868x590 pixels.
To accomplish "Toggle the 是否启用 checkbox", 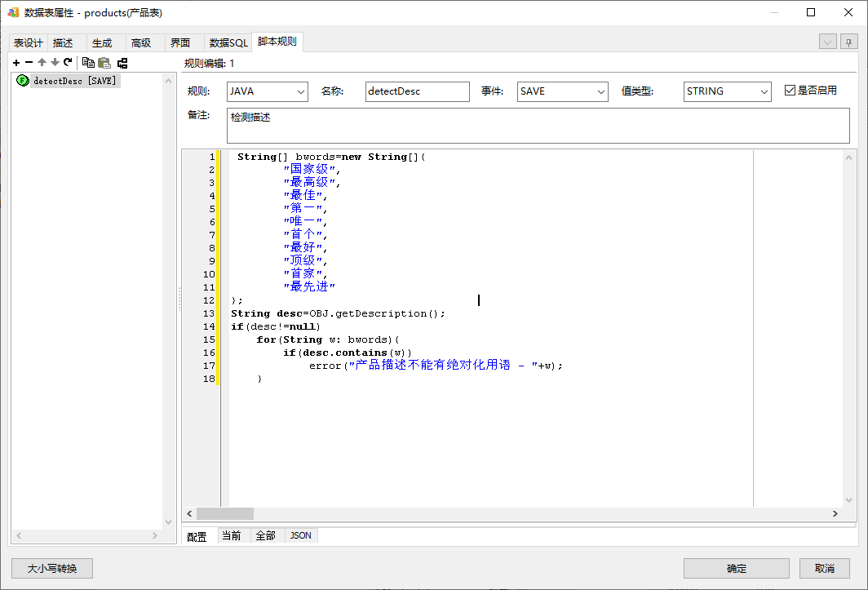I will [790, 91].
